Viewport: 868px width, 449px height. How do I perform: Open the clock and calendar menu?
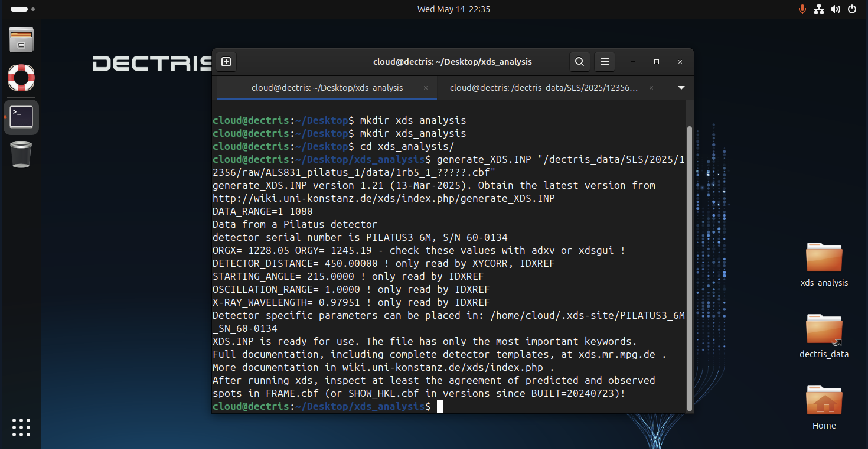point(453,9)
